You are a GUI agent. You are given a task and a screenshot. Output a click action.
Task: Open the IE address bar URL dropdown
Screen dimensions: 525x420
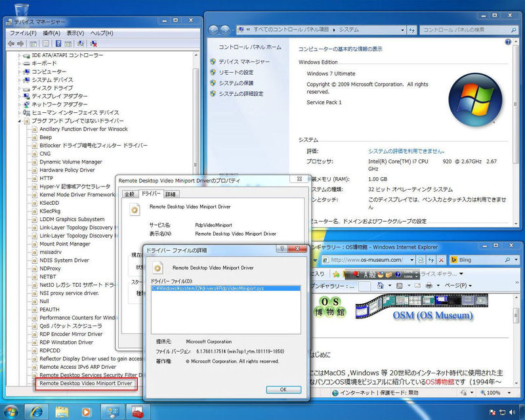(x=412, y=260)
